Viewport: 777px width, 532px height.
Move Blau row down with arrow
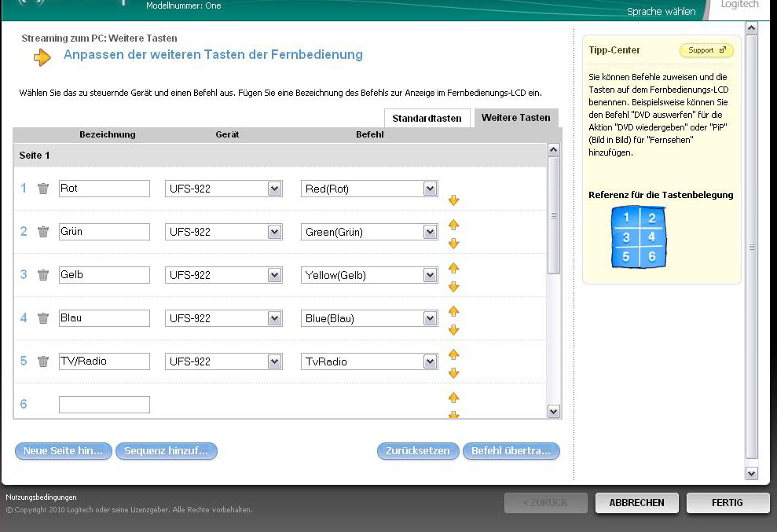point(453,330)
